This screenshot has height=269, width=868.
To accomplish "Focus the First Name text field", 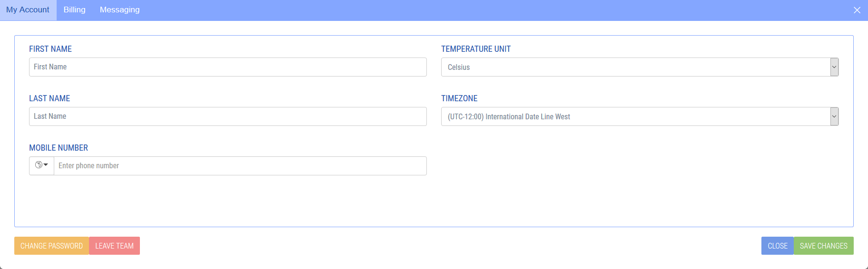I will pyautogui.click(x=227, y=67).
